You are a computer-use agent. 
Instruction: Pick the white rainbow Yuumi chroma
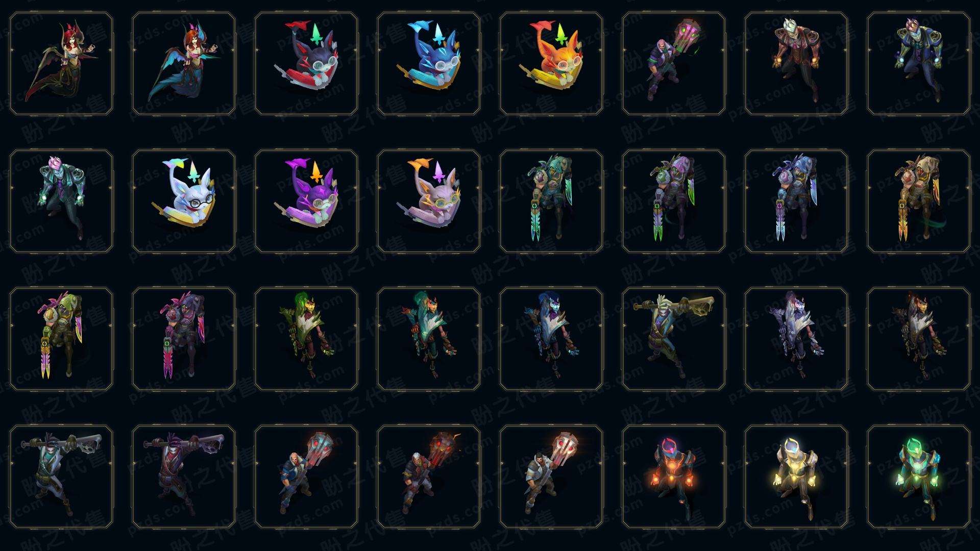[x=184, y=201]
